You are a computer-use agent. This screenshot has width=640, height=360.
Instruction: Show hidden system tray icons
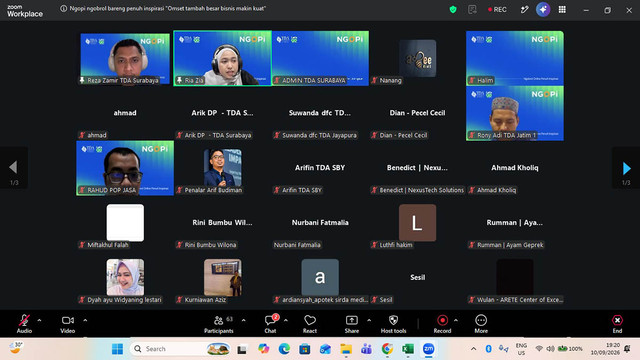(x=473, y=349)
